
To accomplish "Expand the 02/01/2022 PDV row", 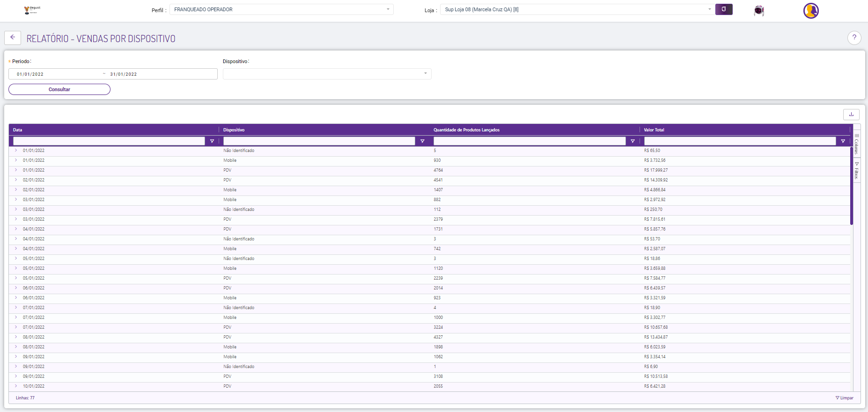I will pos(16,180).
